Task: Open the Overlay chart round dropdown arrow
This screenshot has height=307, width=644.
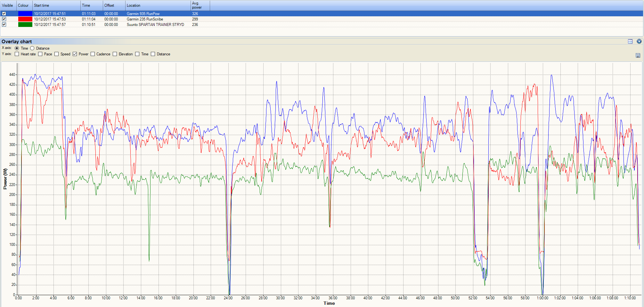Action: [639, 41]
